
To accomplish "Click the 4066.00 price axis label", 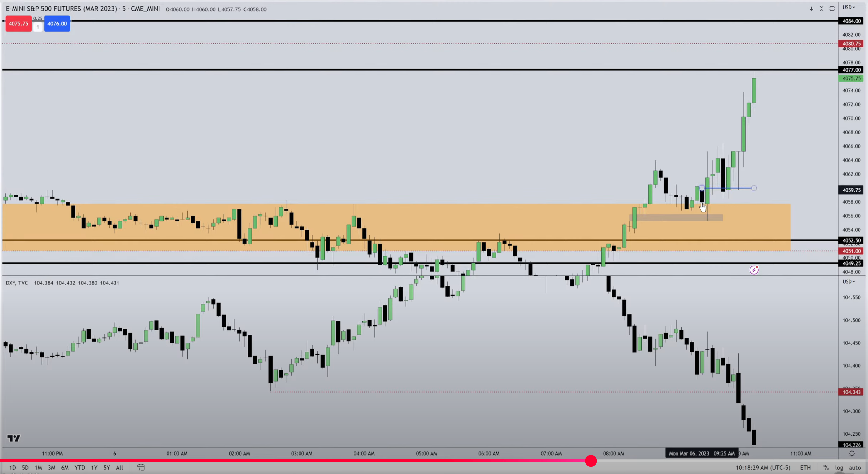I will click(851, 146).
